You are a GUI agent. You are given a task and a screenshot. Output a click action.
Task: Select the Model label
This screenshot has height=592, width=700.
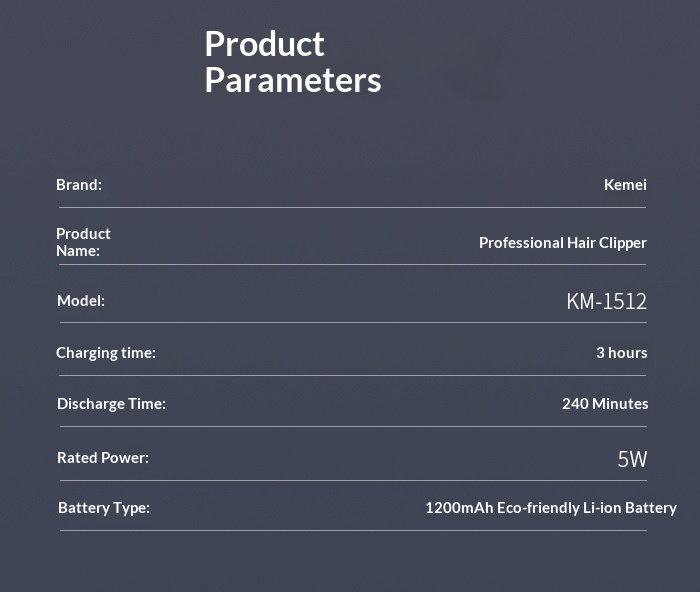point(81,301)
